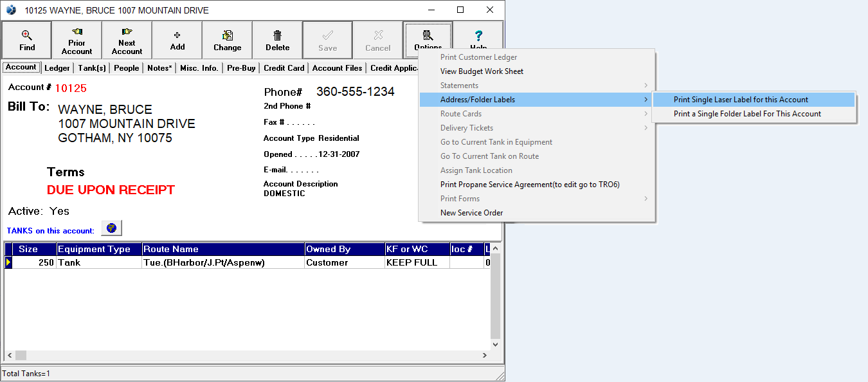The width and height of the screenshot is (868, 382).
Task: Choose New Service Order from menu
Action: (471, 213)
